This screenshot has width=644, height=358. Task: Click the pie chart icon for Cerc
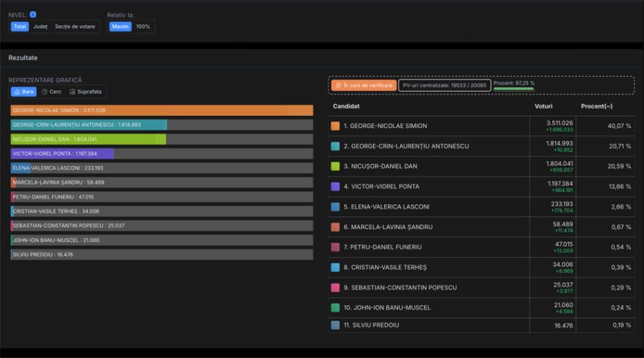tap(45, 92)
